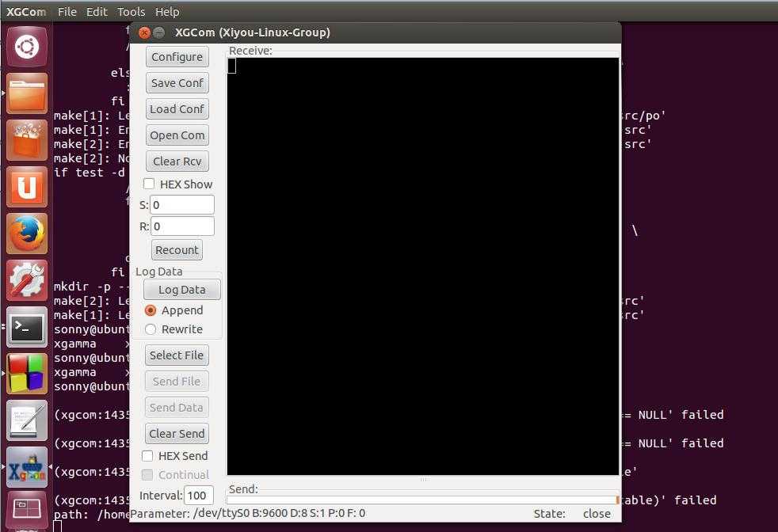This screenshot has width=778, height=532.
Task: Focus the S: sent counter field
Action: click(x=182, y=205)
